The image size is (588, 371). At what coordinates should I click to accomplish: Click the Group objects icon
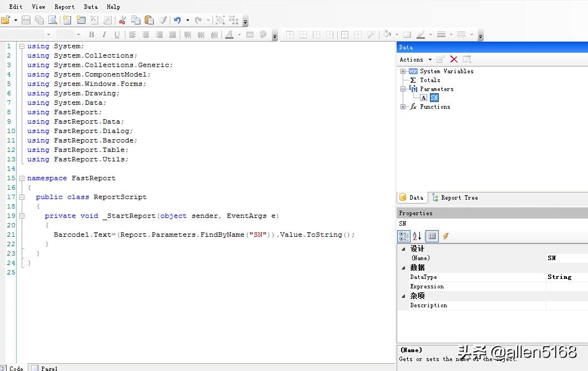[x=220, y=20]
